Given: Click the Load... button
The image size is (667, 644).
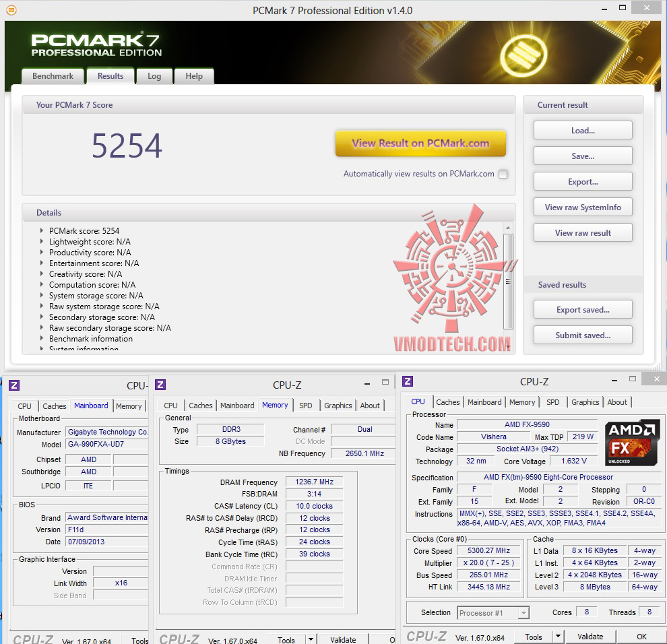Looking at the screenshot, I should tap(583, 131).
